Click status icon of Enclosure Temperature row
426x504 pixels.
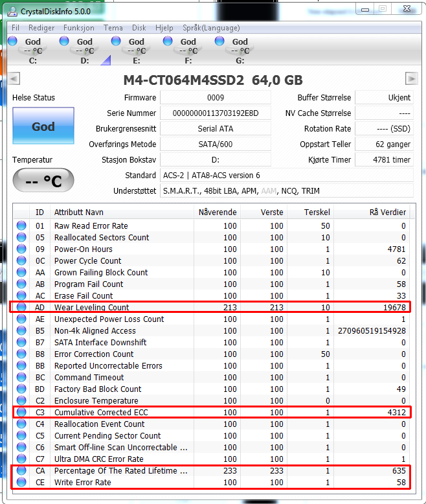click(x=21, y=400)
